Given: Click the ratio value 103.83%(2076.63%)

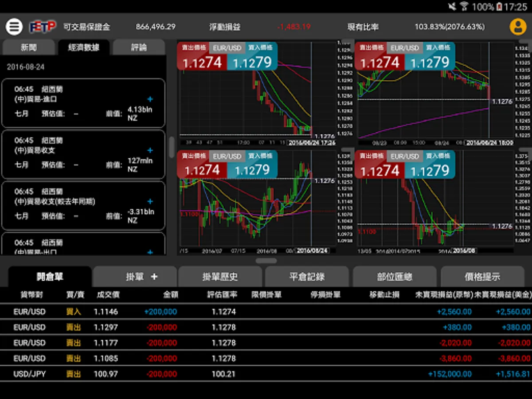Looking at the screenshot, I should pos(450,27).
